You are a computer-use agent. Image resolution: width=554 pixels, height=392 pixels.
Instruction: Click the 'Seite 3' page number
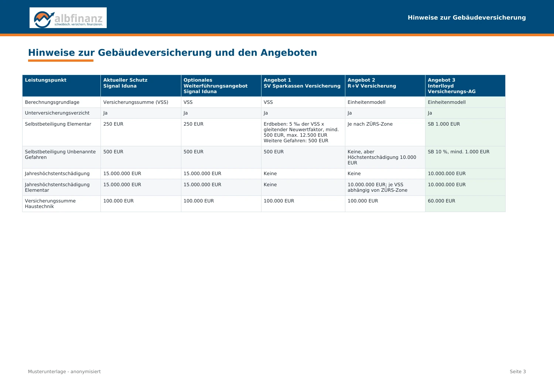pos(518,372)
